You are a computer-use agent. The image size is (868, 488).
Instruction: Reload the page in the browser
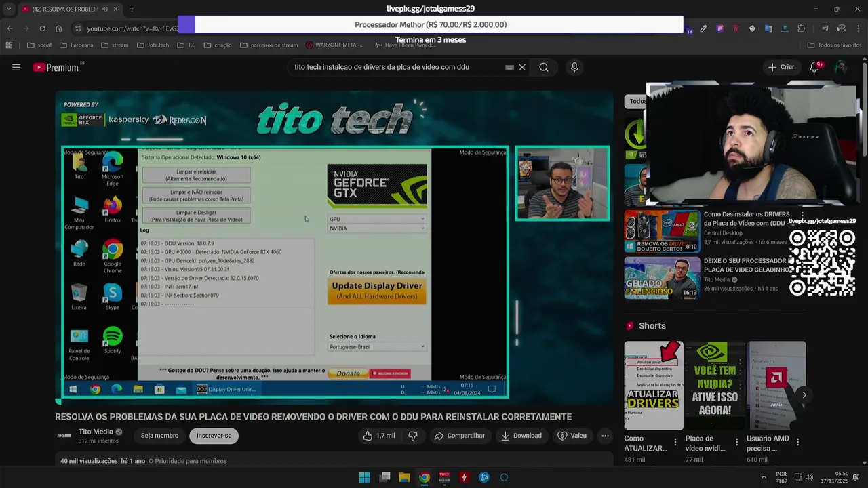(x=42, y=28)
